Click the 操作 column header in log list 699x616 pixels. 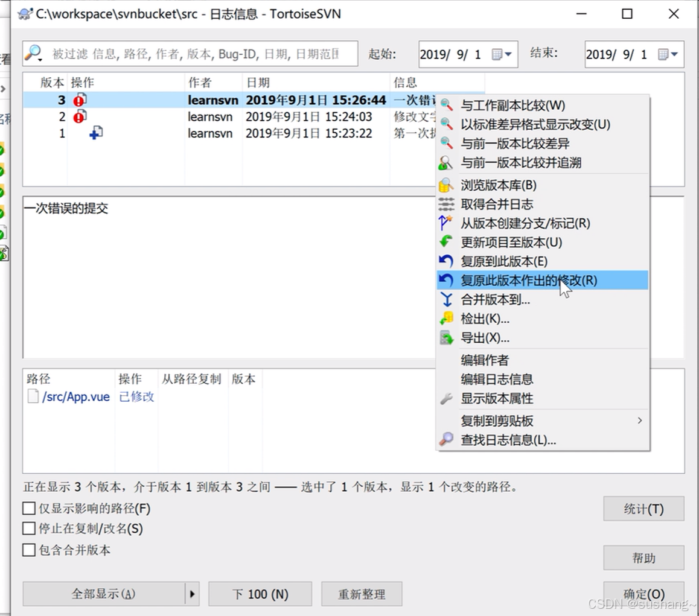(126, 83)
